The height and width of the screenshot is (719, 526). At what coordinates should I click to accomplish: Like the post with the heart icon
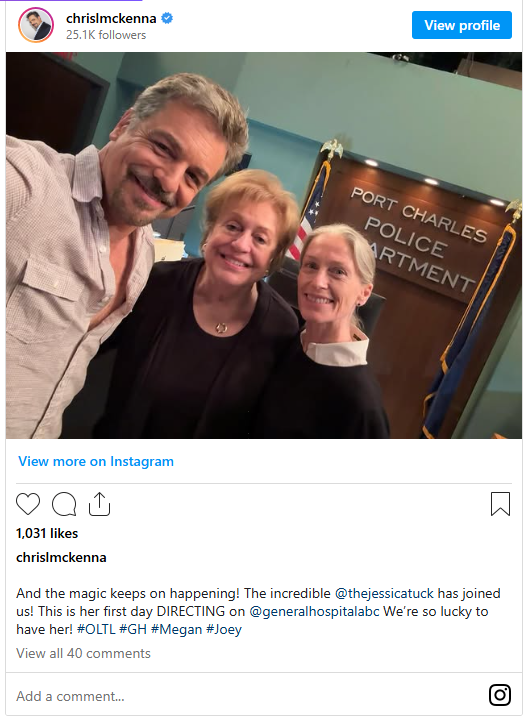click(28, 504)
